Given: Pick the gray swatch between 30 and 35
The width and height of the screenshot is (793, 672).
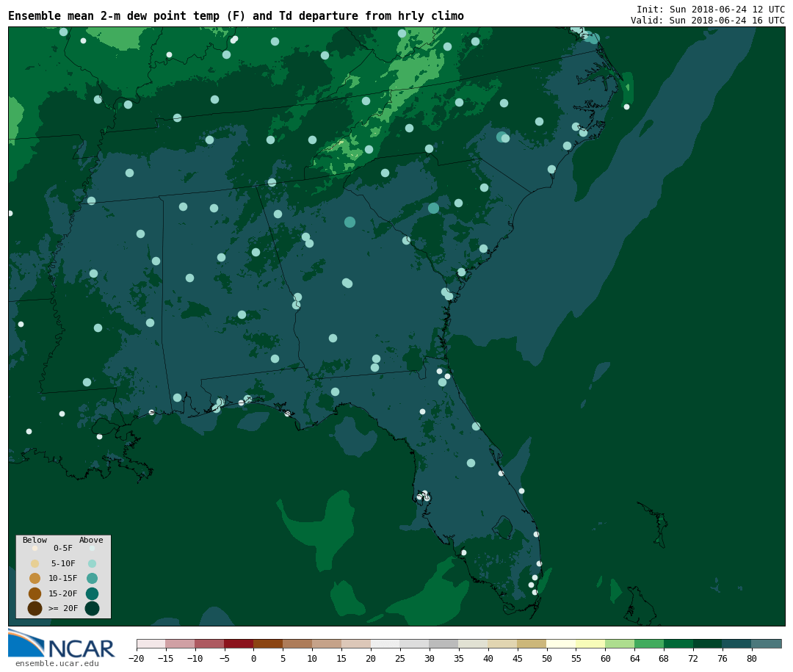Looking at the screenshot, I should point(444,643).
